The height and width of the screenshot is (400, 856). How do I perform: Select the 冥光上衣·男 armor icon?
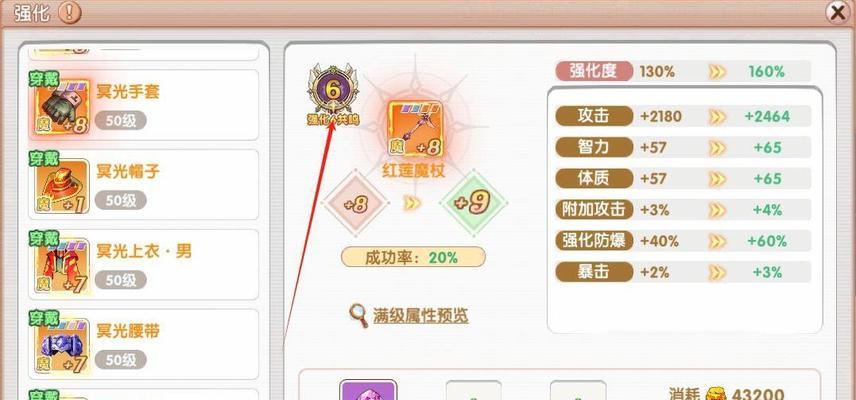point(62,266)
